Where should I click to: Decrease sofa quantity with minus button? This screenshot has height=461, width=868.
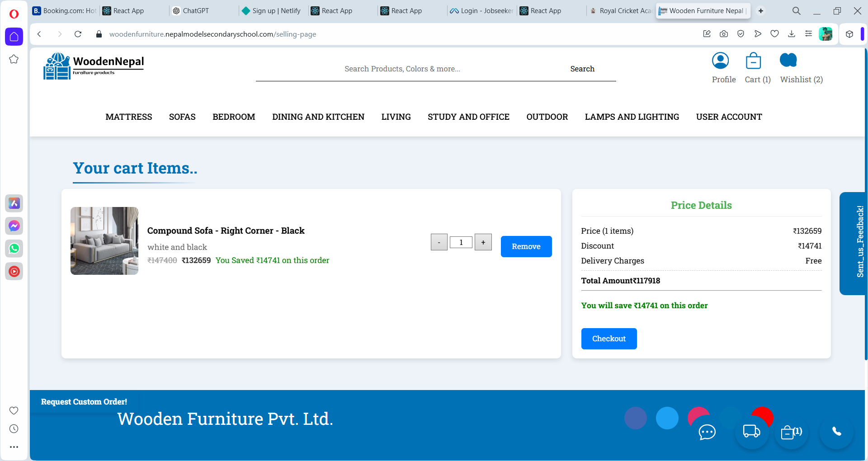pyautogui.click(x=439, y=242)
